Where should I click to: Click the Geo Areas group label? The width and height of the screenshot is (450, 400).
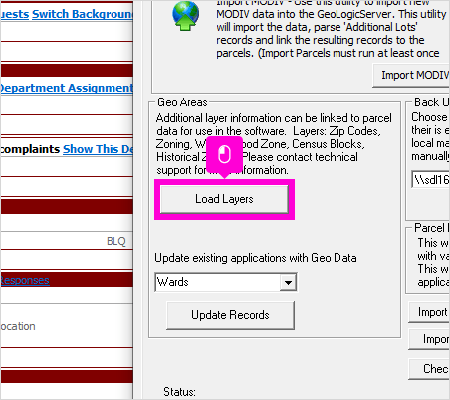[182, 102]
